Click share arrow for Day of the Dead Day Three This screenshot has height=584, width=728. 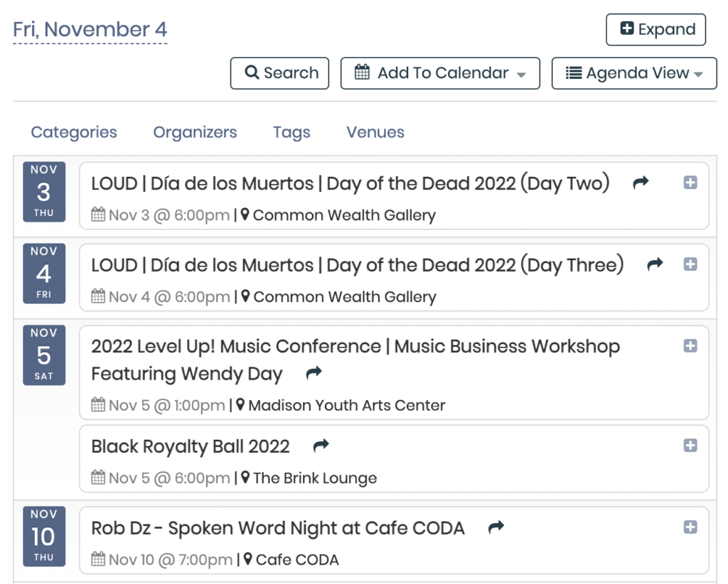coord(654,265)
